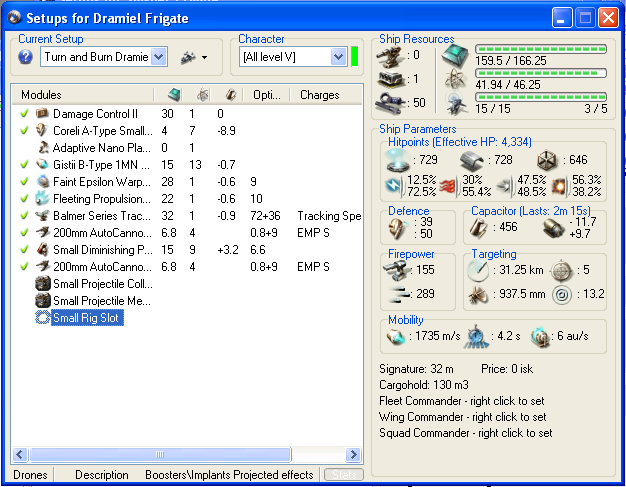Screen dimensions: 626x487
Task: Click the max locked targets icon showing 5
Action: 562,271
